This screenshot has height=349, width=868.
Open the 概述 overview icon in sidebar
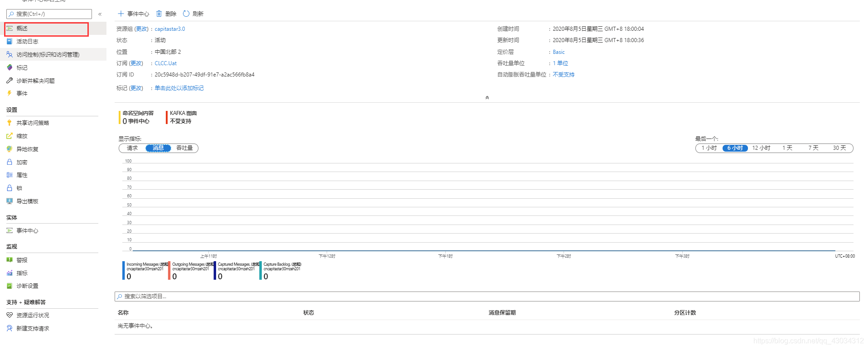10,28
